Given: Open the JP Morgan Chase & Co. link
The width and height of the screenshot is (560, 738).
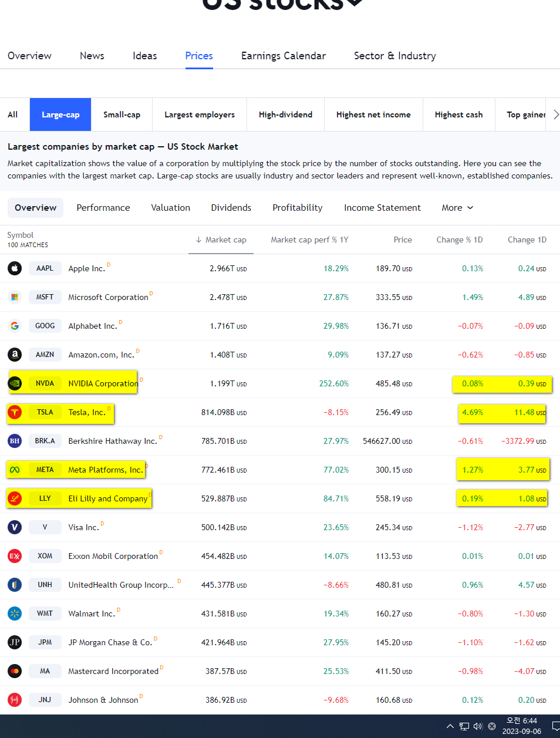Looking at the screenshot, I should click(x=110, y=642).
